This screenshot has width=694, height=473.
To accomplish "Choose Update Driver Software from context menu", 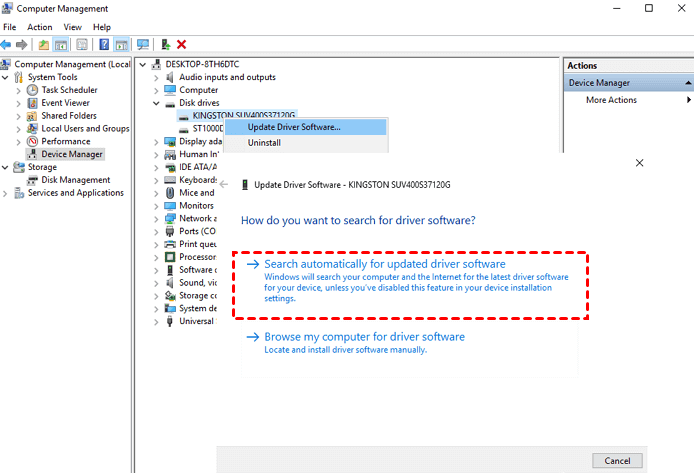I will point(306,127).
